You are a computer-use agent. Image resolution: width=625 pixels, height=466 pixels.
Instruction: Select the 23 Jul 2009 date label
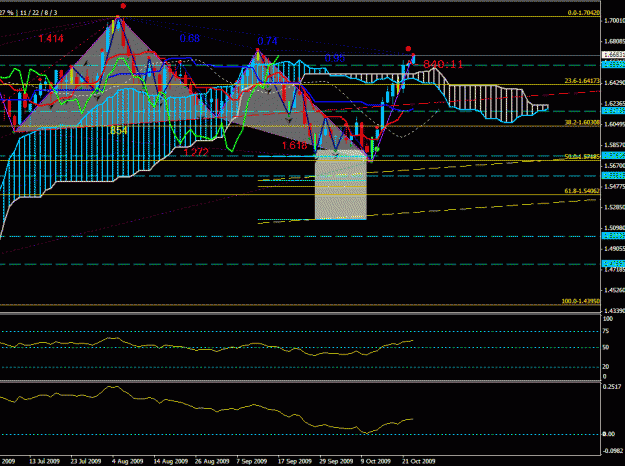pyautogui.click(x=86, y=461)
